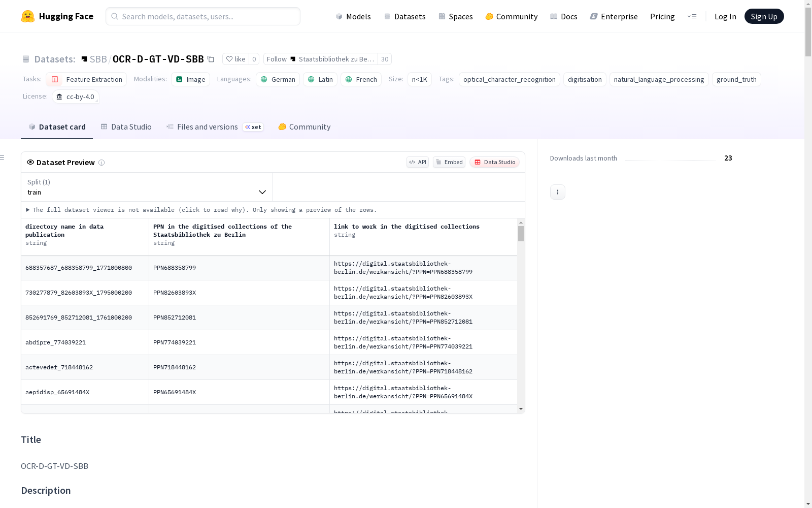Screen dimensions: 812x508
Task: Click the Log In link
Action: (x=725, y=17)
